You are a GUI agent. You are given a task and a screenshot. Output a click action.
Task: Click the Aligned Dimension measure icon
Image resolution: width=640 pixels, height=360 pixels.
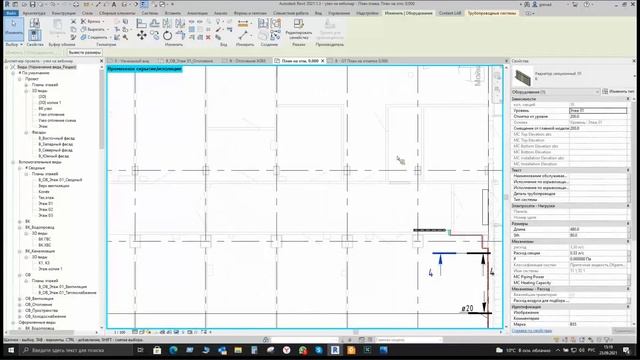click(243, 23)
